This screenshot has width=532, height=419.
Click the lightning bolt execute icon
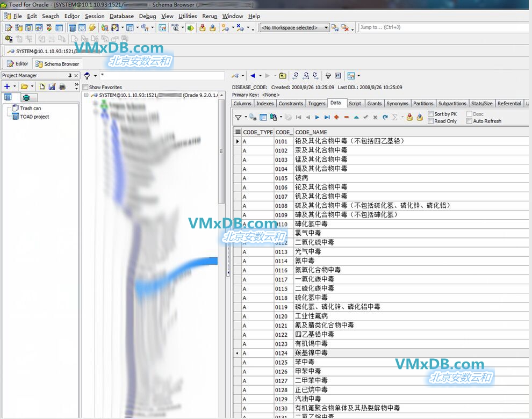click(x=92, y=27)
